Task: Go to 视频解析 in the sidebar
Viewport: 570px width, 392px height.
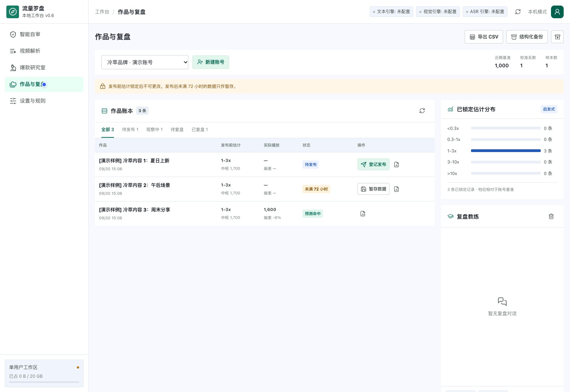Action: click(44, 51)
